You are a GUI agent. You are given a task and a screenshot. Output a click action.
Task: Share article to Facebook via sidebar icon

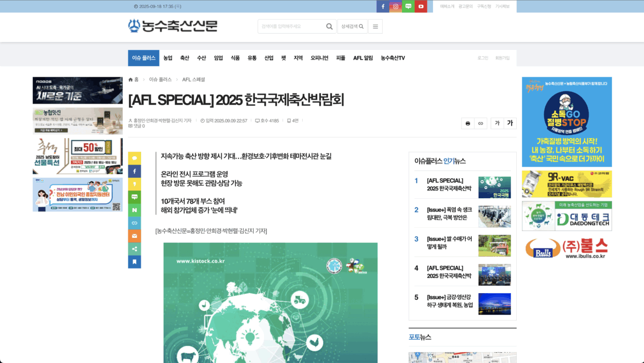[134, 171]
